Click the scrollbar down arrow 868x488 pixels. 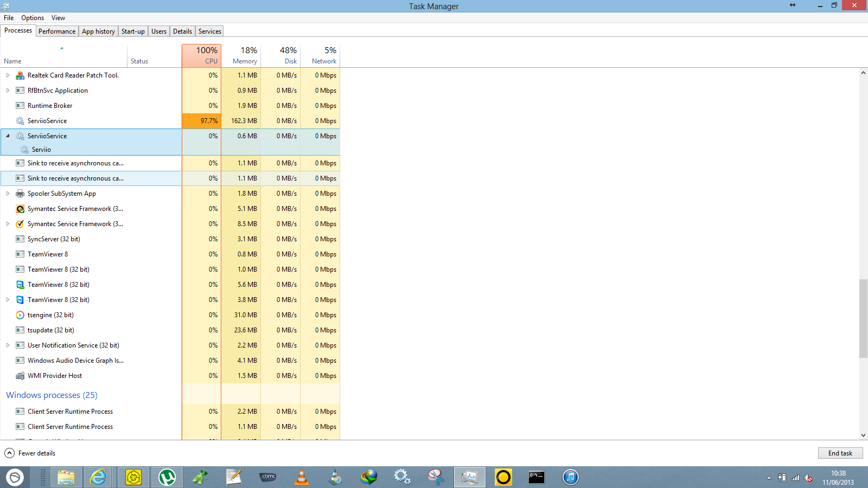click(863, 435)
